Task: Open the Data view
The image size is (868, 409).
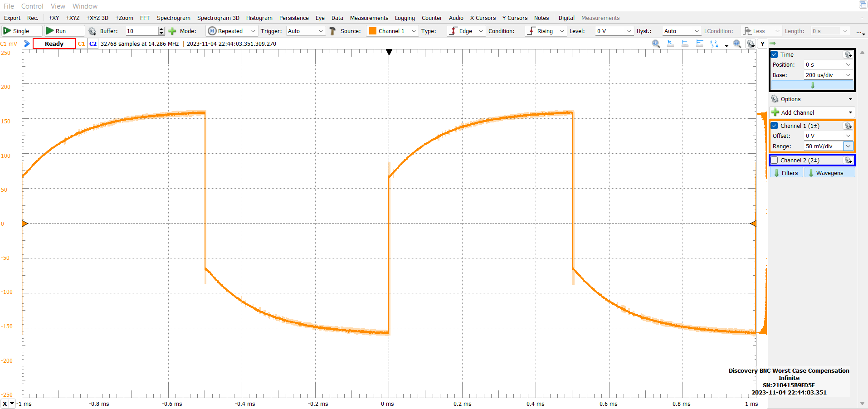Action: point(337,18)
